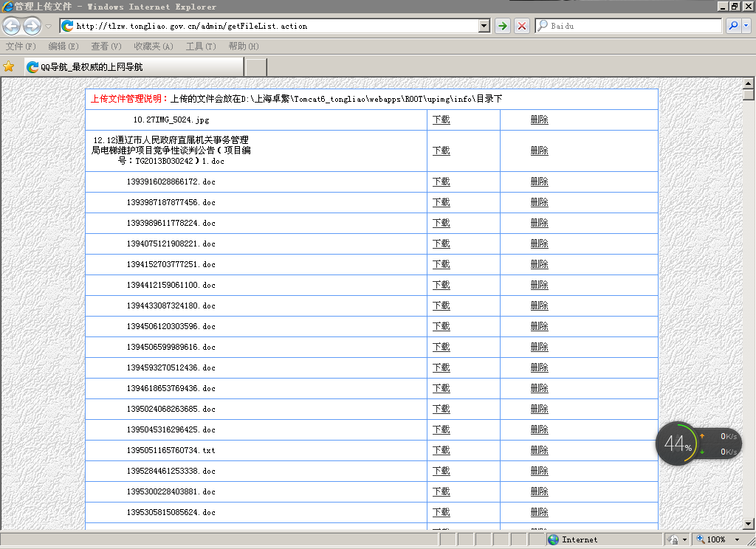Download file 1395300228403881.doc
This screenshot has height=549, width=756.
click(441, 491)
